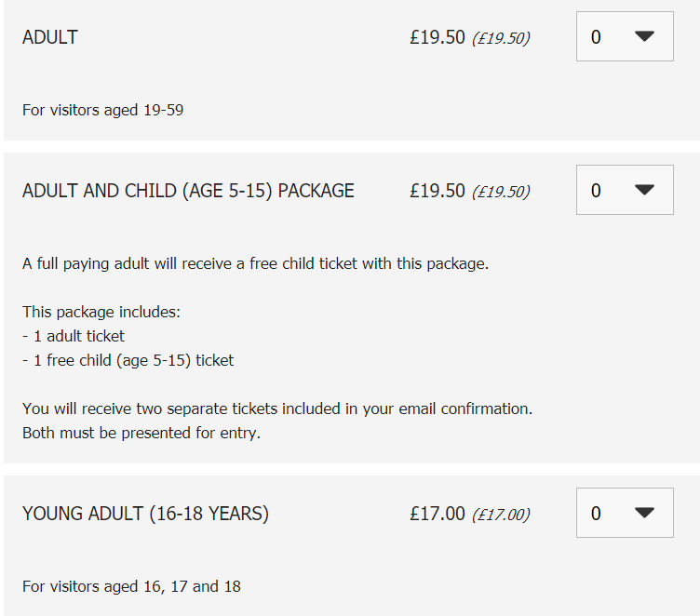Click the package's £19.50 main price
Viewport: 700px width, 616px height.
[x=437, y=191]
